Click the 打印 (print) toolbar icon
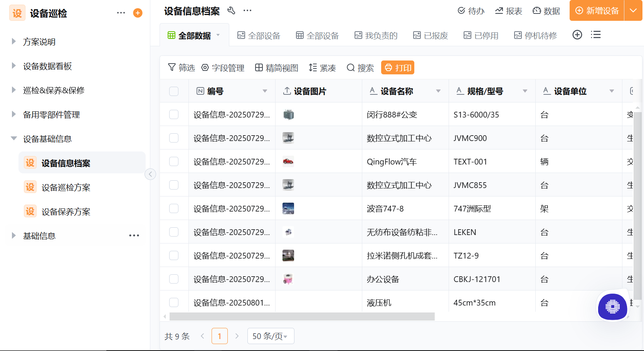This screenshot has height=351, width=644. [397, 67]
